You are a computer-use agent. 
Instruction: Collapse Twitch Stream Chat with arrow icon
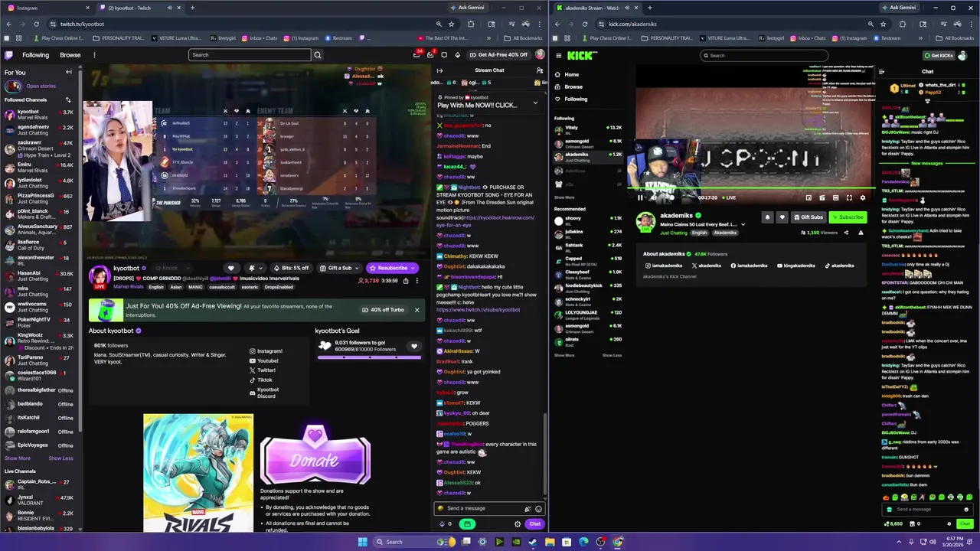(439, 70)
